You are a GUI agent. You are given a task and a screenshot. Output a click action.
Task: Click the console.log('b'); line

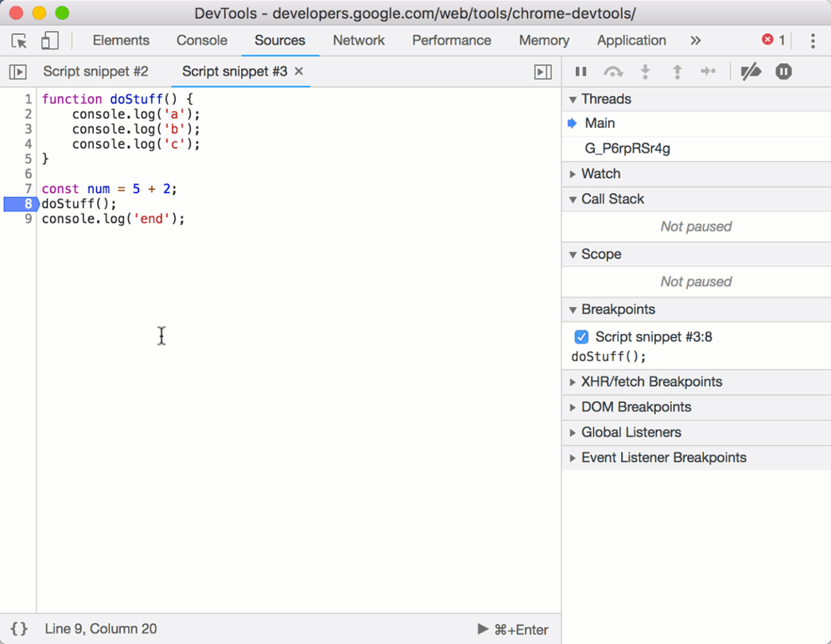[x=136, y=130]
